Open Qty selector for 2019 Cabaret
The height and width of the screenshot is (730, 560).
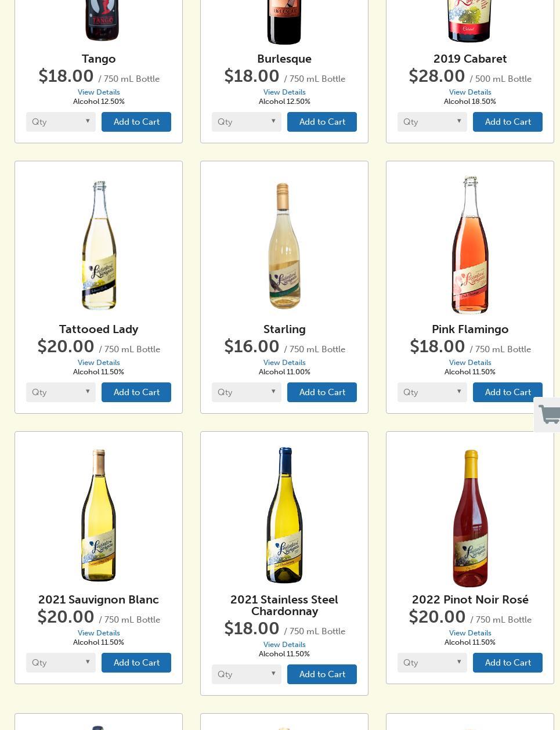click(x=432, y=122)
